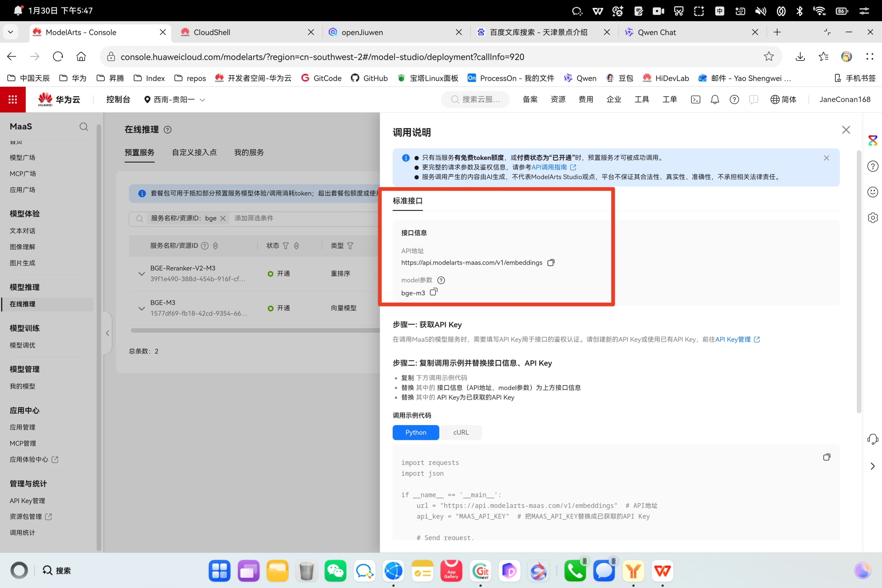Click MaaS sidebar search icon
The height and width of the screenshot is (588, 882).
[x=84, y=127]
